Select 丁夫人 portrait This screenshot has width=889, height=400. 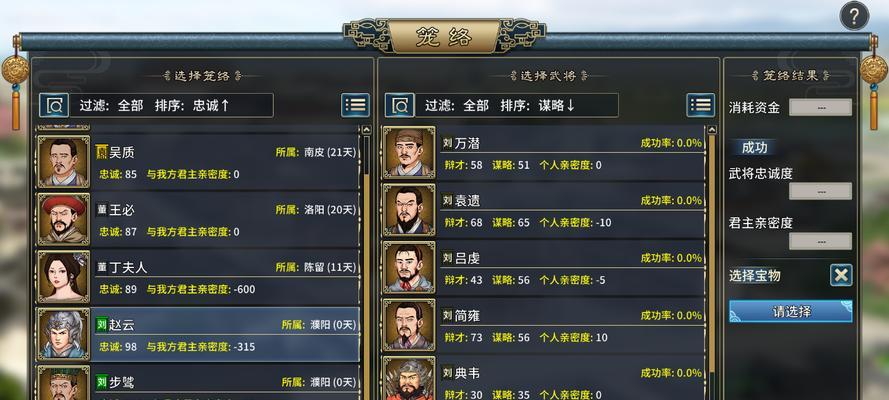pos(64,276)
